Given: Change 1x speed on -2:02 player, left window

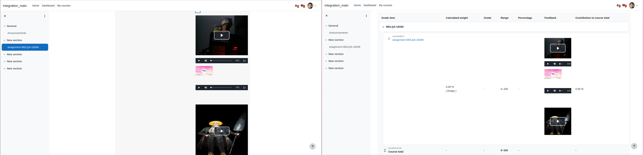Looking at the screenshot, I should (x=244, y=88).
